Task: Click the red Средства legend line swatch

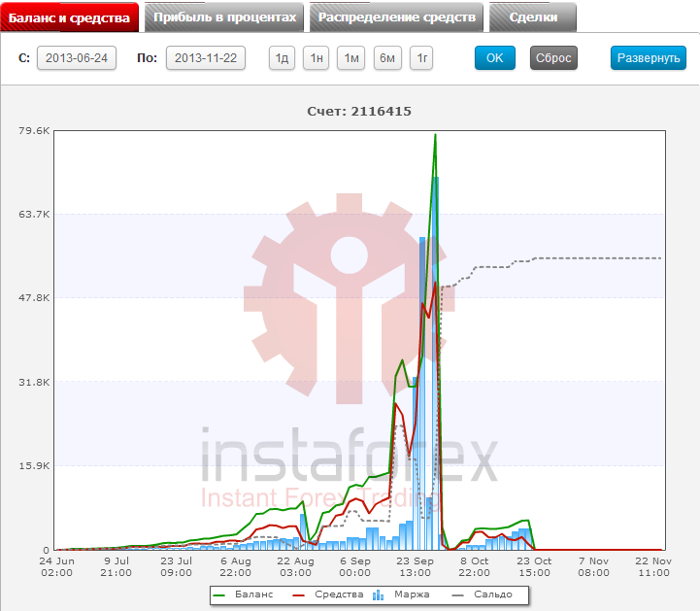Action: click(x=298, y=595)
